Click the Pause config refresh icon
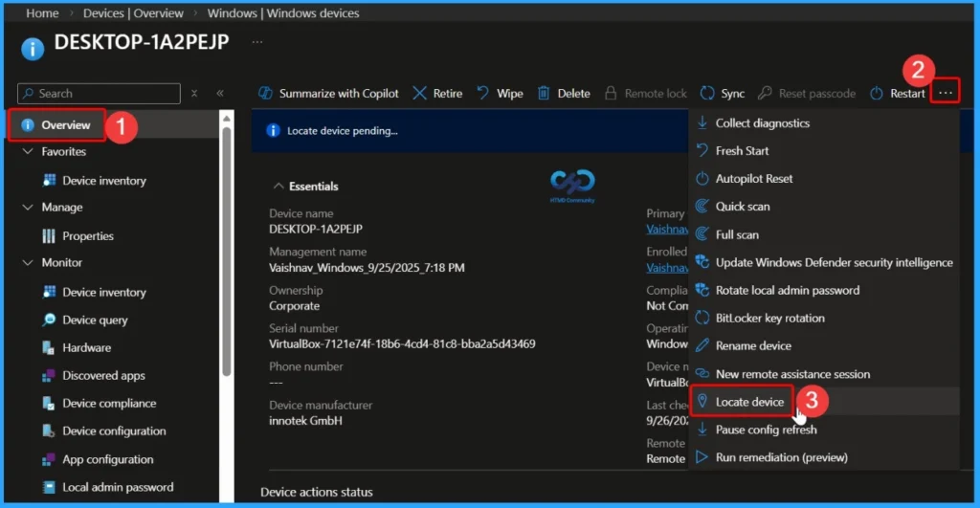 point(702,430)
